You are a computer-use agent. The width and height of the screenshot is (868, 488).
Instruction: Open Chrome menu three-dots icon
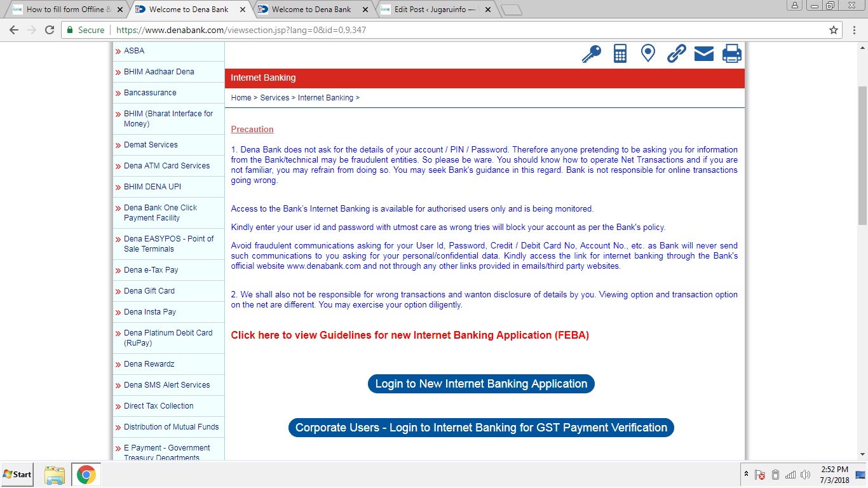click(x=853, y=30)
